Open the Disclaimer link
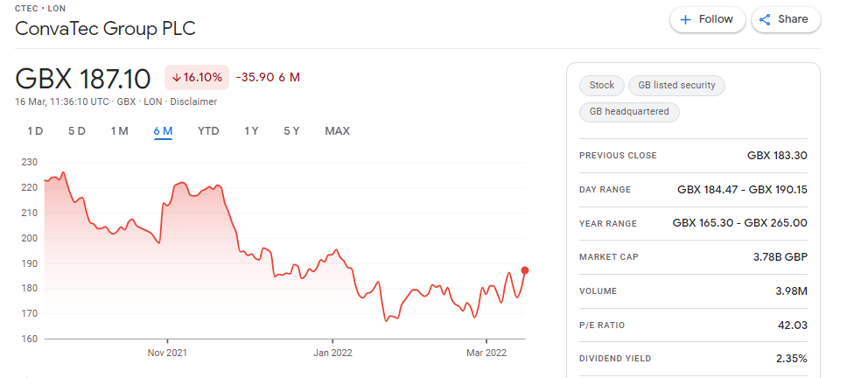This screenshot has width=868, height=378. [193, 101]
